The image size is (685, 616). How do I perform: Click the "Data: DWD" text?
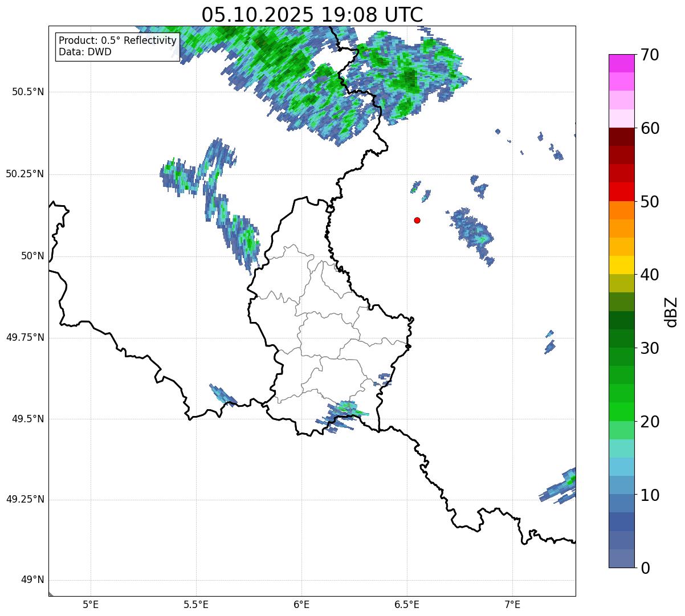click(85, 52)
